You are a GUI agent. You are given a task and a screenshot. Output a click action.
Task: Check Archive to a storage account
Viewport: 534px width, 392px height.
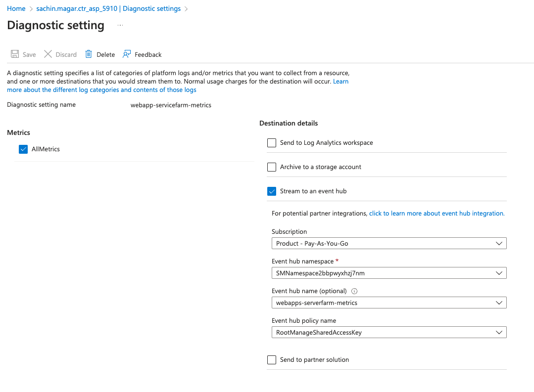click(272, 167)
